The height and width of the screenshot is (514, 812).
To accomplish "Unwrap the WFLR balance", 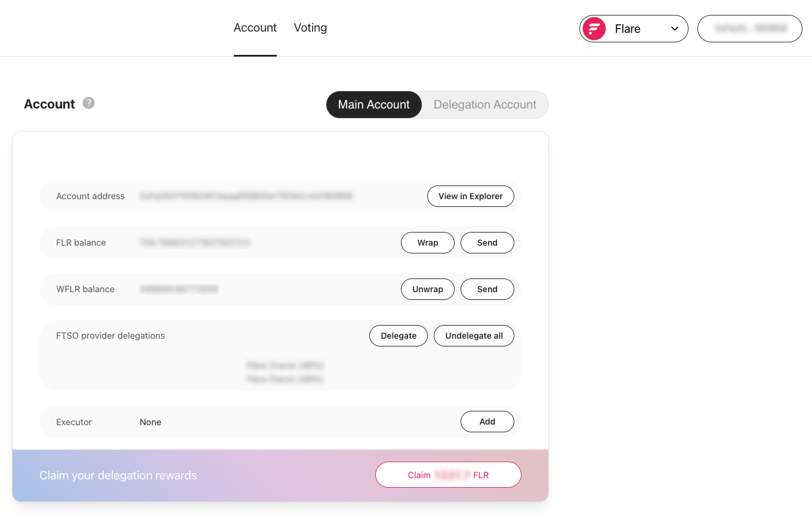I will [427, 289].
